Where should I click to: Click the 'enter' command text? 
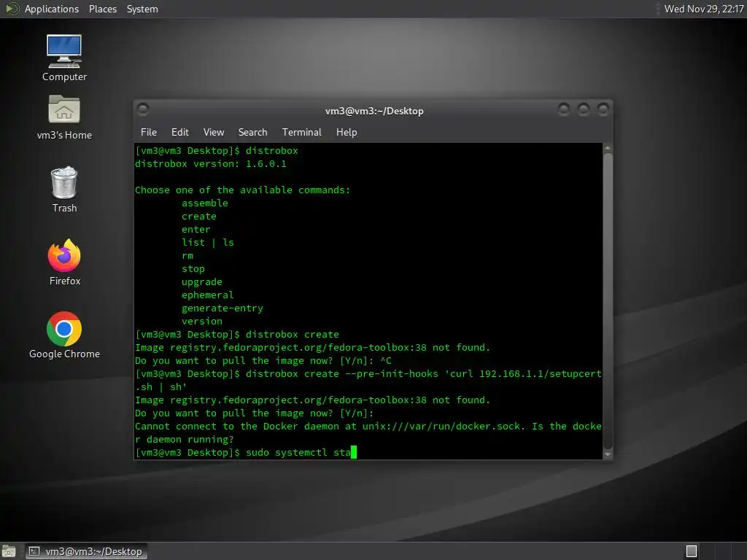coord(196,230)
